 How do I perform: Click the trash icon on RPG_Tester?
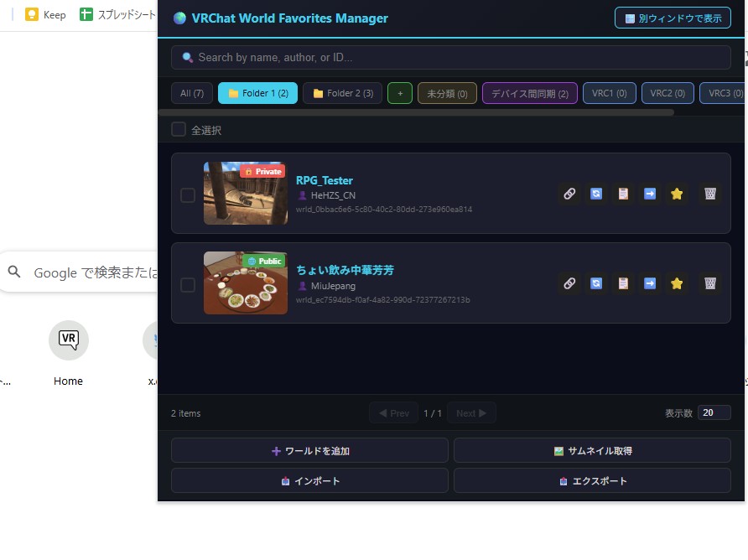coord(710,194)
